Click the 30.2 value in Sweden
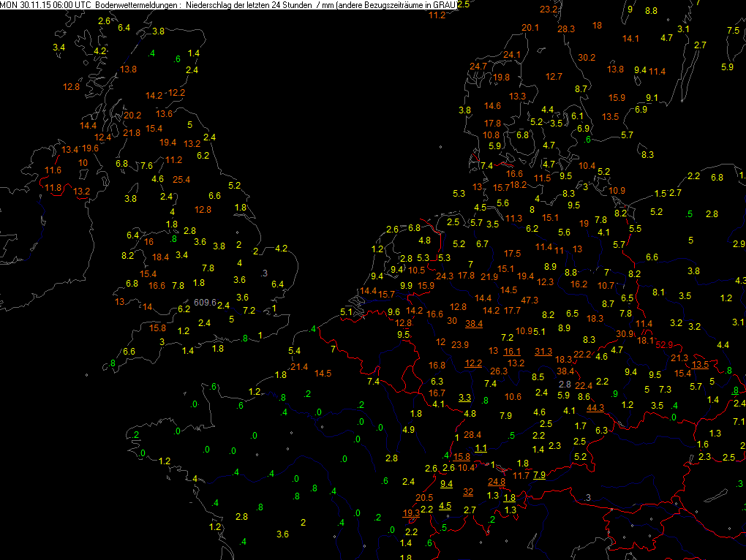Screen dimensions: 746x560 tap(587, 58)
